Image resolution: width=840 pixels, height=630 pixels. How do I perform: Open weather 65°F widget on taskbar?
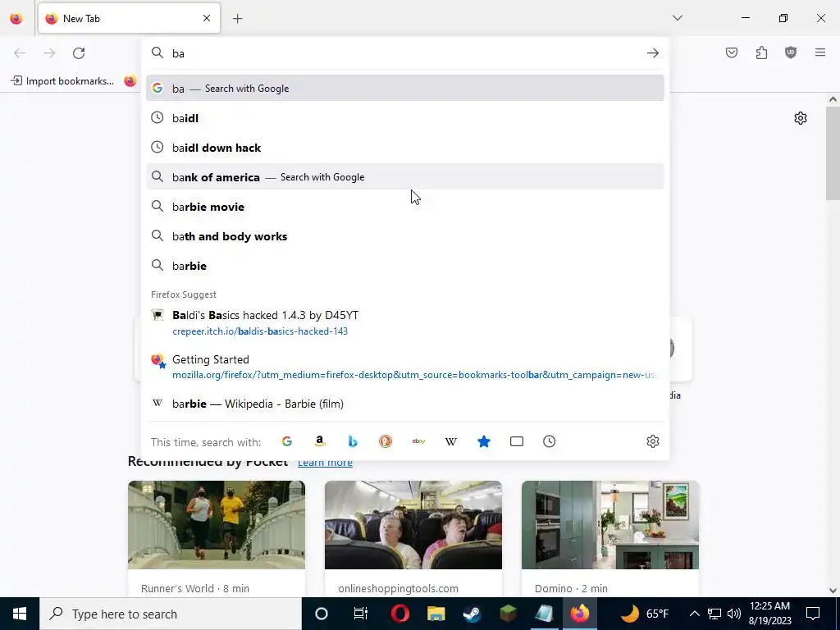[x=645, y=614]
